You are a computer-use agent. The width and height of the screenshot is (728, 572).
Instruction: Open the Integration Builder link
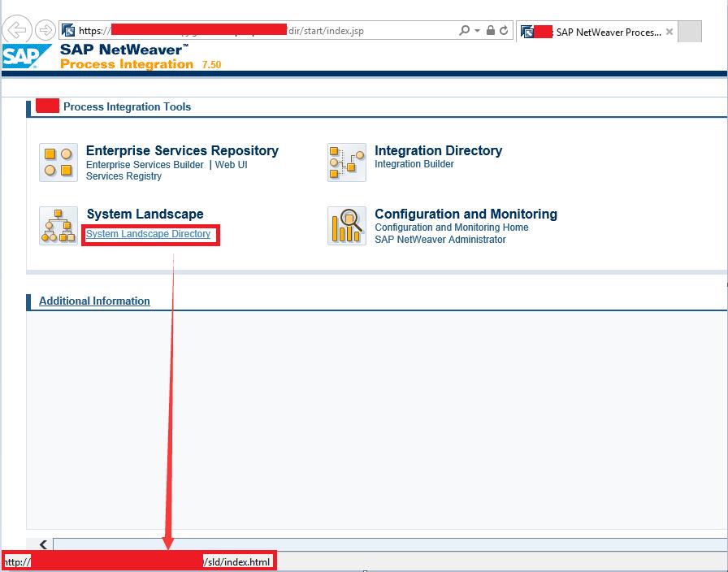coord(414,164)
